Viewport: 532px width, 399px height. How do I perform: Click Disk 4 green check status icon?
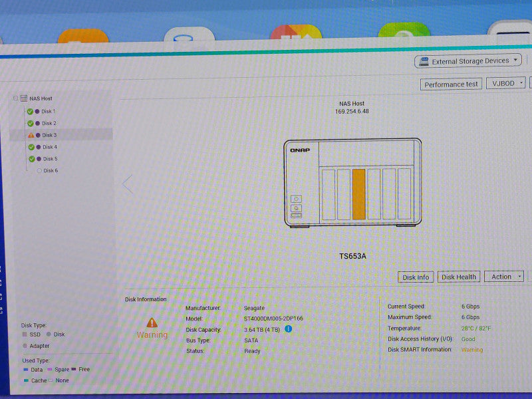tap(31, 147)
